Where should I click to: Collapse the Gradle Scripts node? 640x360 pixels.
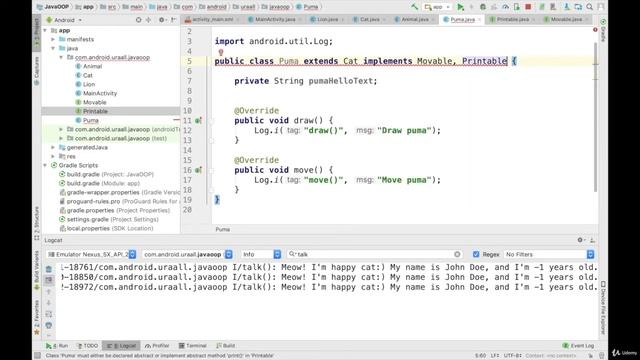[x=45, y=165]
